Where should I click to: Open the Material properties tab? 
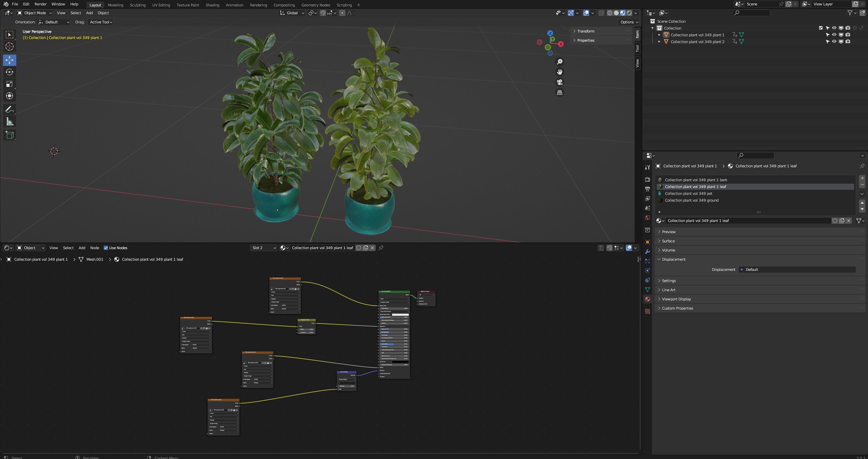(647, 299)
